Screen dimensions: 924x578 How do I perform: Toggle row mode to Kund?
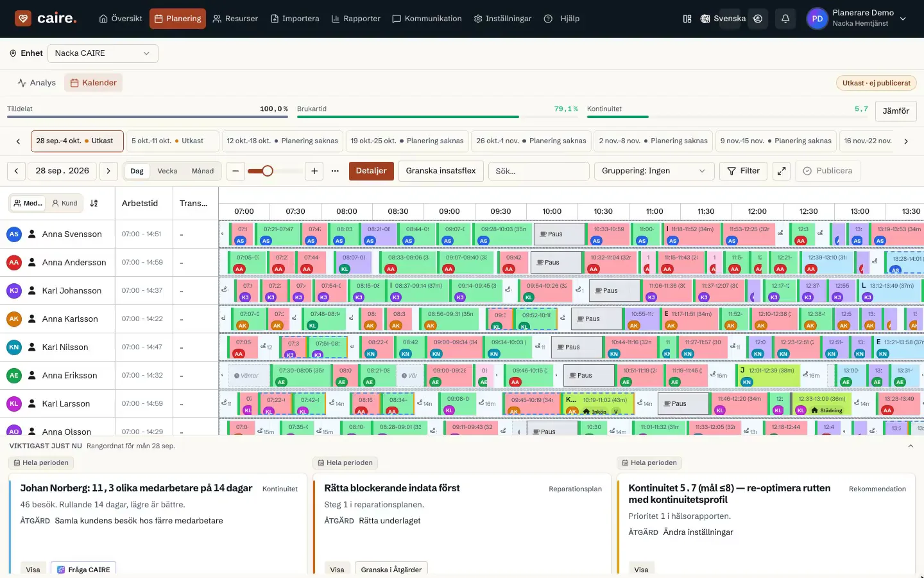click(x=65, y=203)
